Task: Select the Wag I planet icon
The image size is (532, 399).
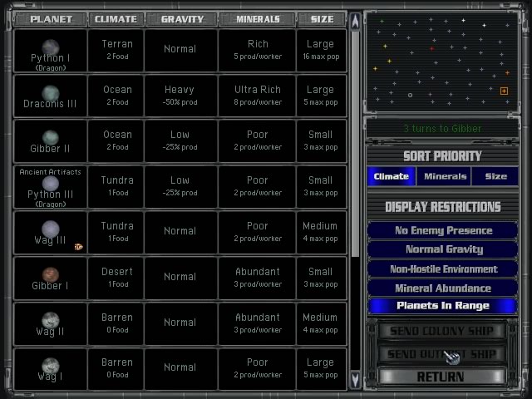Action: click(51, 366)
